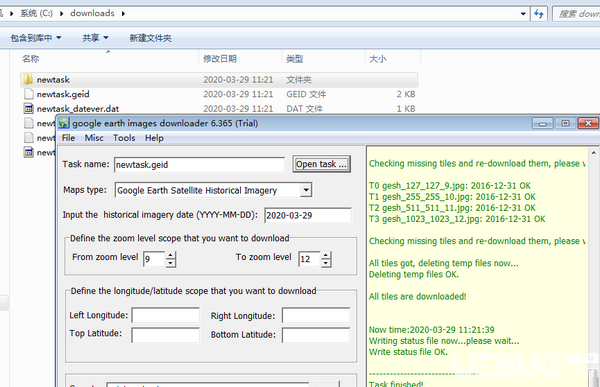Screen dimensions: 600x387
Task: Click 新建文件夹 in Explorer toolbar
Action: 150,38
